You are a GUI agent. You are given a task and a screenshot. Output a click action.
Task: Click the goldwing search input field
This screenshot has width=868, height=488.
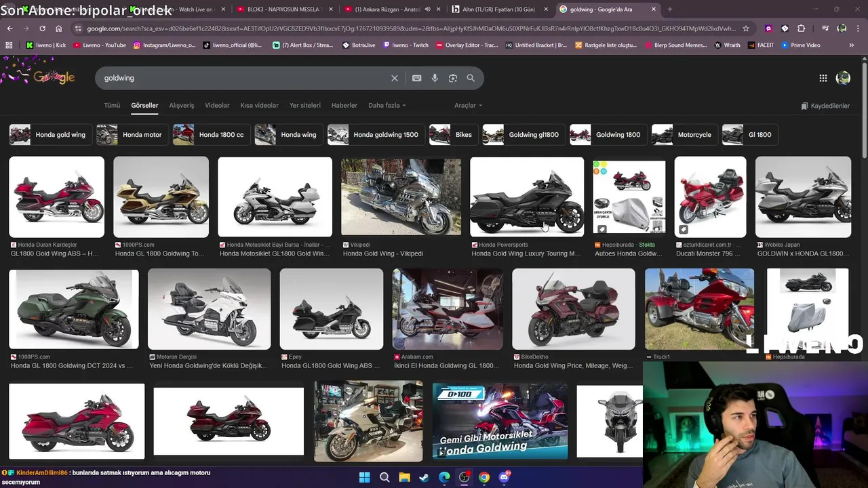pyautogui.click(x=244, y=78)
